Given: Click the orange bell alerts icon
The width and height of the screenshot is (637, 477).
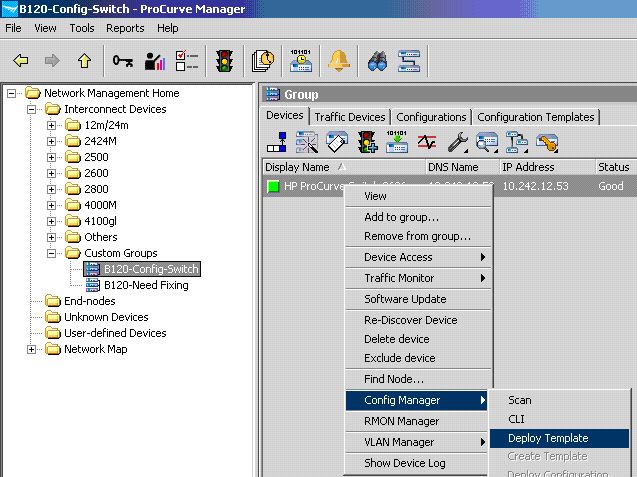Looking at the screenshot, I should (339, 61).
